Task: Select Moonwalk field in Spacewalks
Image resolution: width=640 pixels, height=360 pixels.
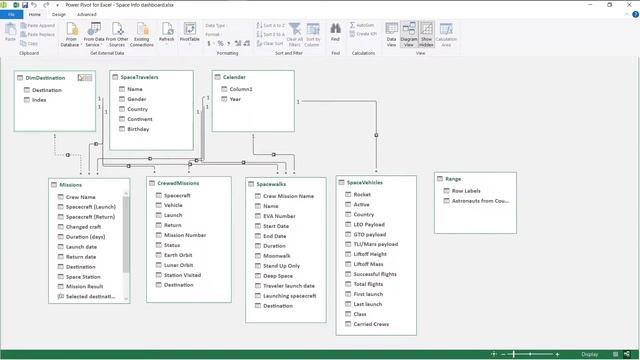Action: pyautogui.click(x=273, y=256)
